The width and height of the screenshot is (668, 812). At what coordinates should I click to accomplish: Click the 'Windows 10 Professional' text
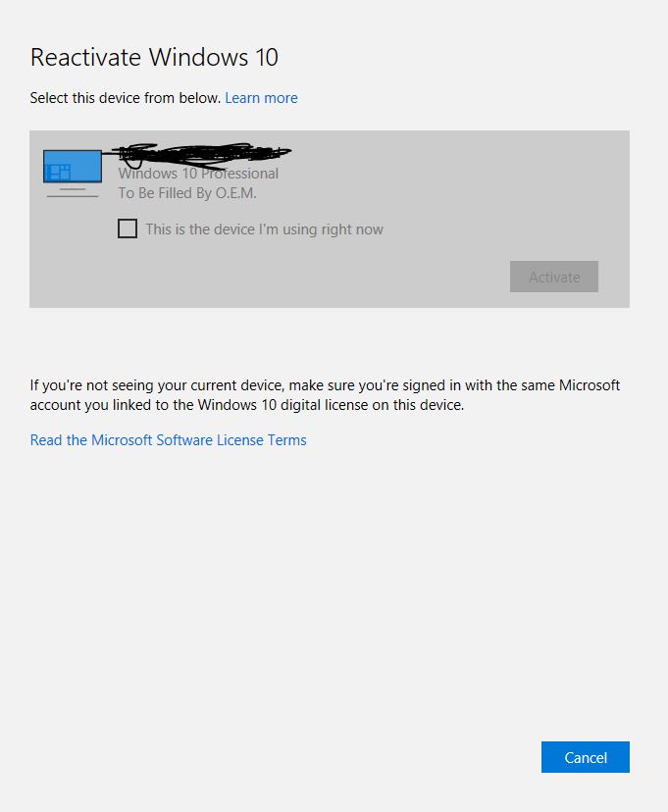pos(198,174)
